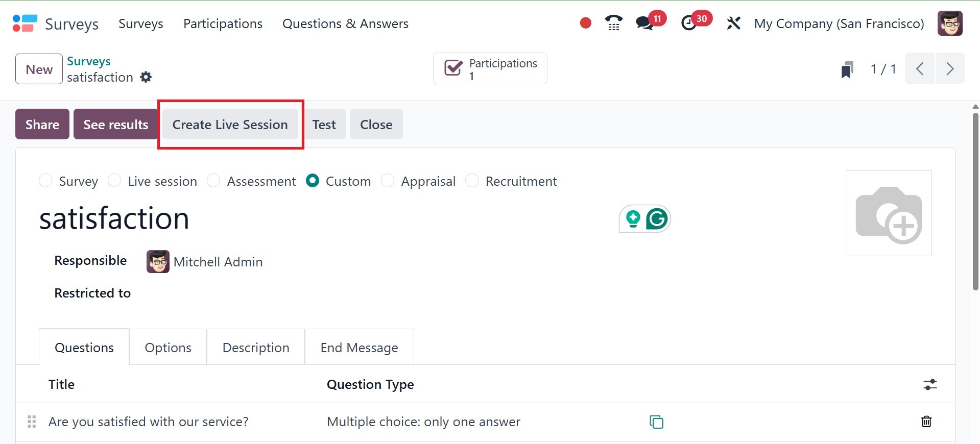Click the See results button

(116, 125)
